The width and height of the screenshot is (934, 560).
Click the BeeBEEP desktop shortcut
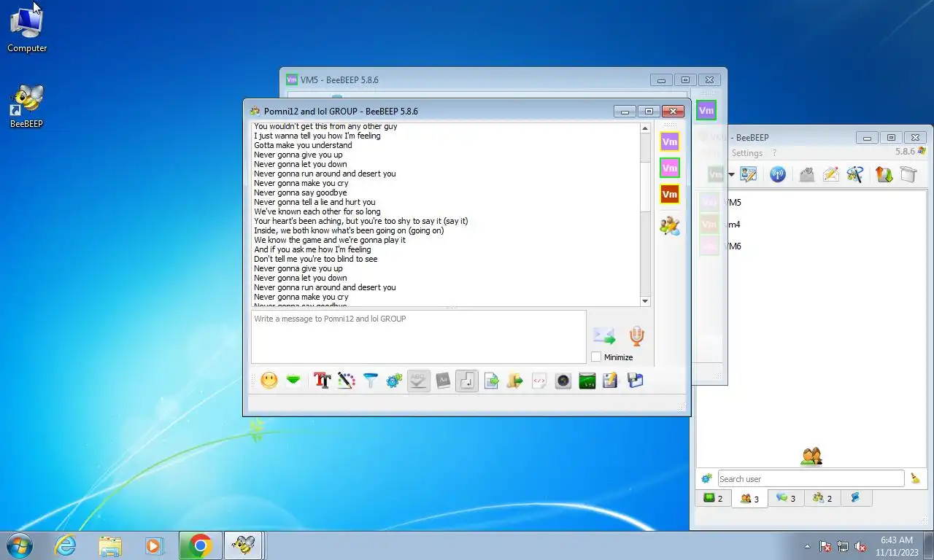[x=26, y=106]
